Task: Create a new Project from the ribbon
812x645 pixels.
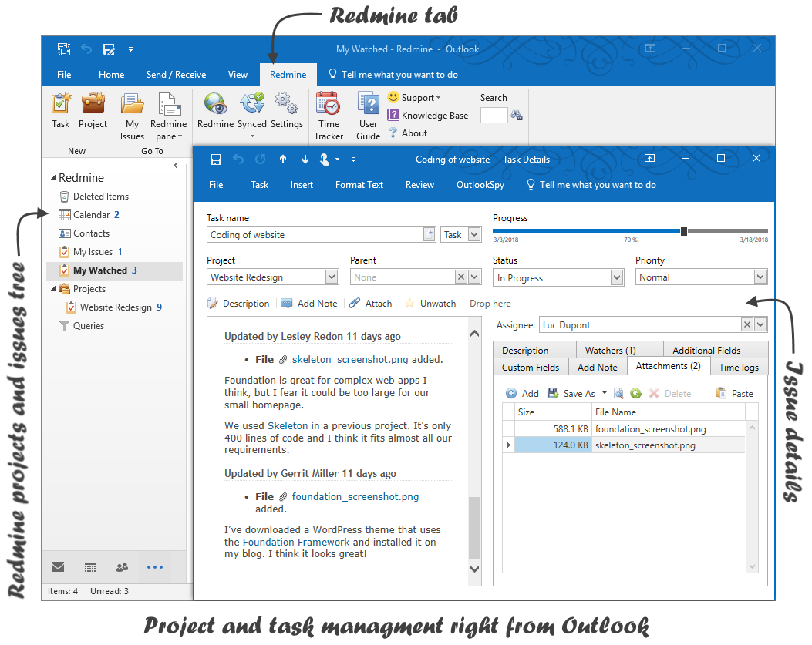Action: (x=93, y=110)
